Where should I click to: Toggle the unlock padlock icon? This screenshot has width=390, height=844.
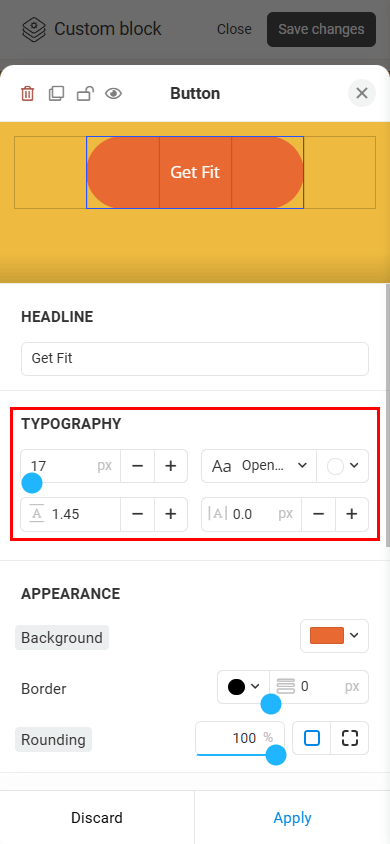(85, 94)
